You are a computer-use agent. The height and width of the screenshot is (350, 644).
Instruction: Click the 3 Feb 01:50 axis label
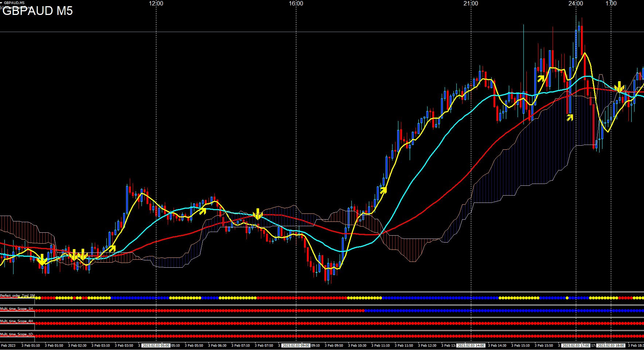pos(54,345)
